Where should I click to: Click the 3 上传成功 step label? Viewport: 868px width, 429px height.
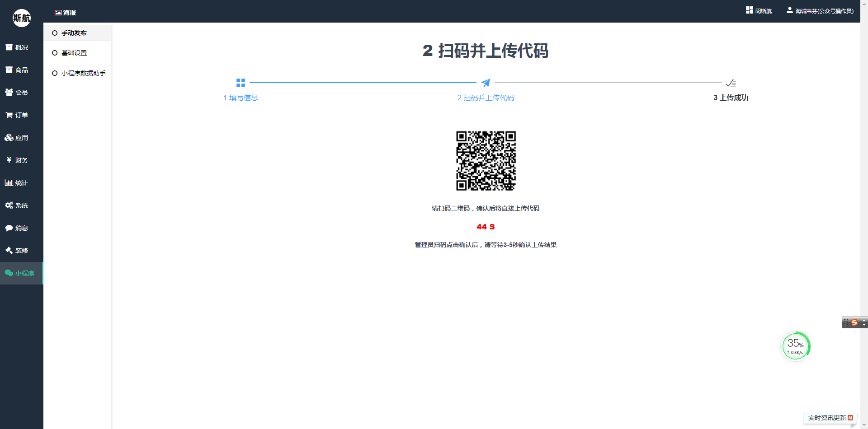731,98
